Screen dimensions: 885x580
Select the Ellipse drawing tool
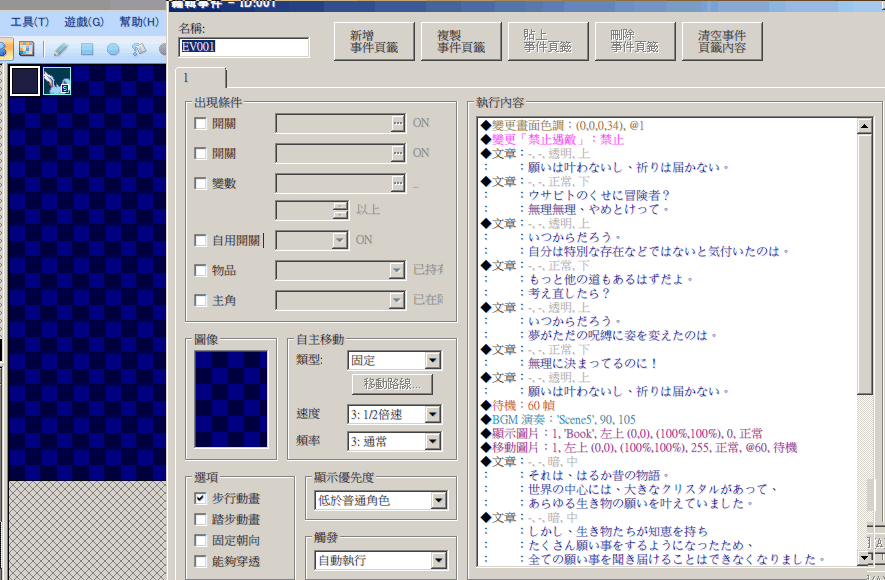click(x=113, y=49)
